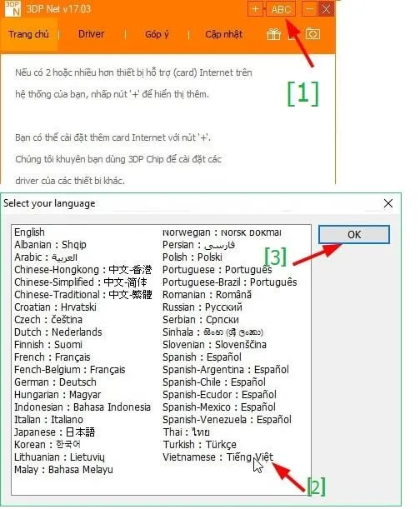Choose Chinese-Simplified language

click(x=81, y=282)
